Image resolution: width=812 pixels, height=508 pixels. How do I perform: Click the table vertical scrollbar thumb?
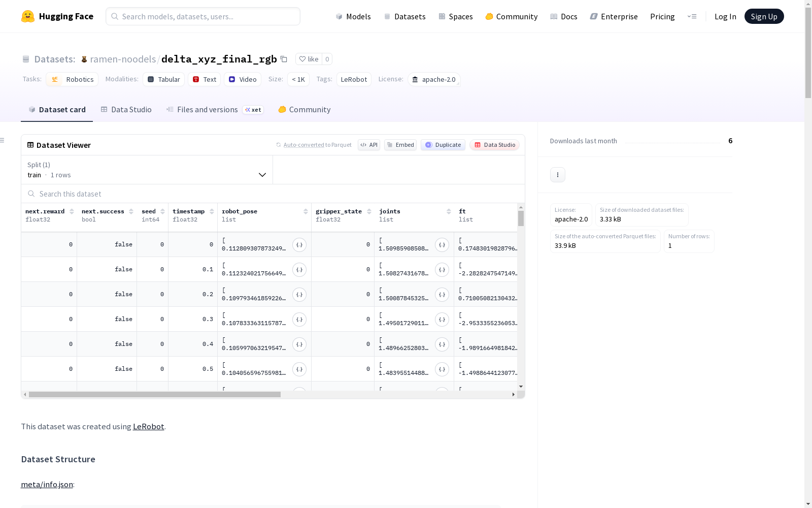tap(521, 218)
